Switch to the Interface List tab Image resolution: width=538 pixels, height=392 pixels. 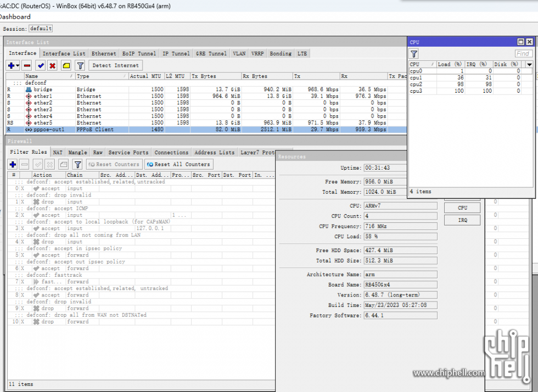pos(64,54)
